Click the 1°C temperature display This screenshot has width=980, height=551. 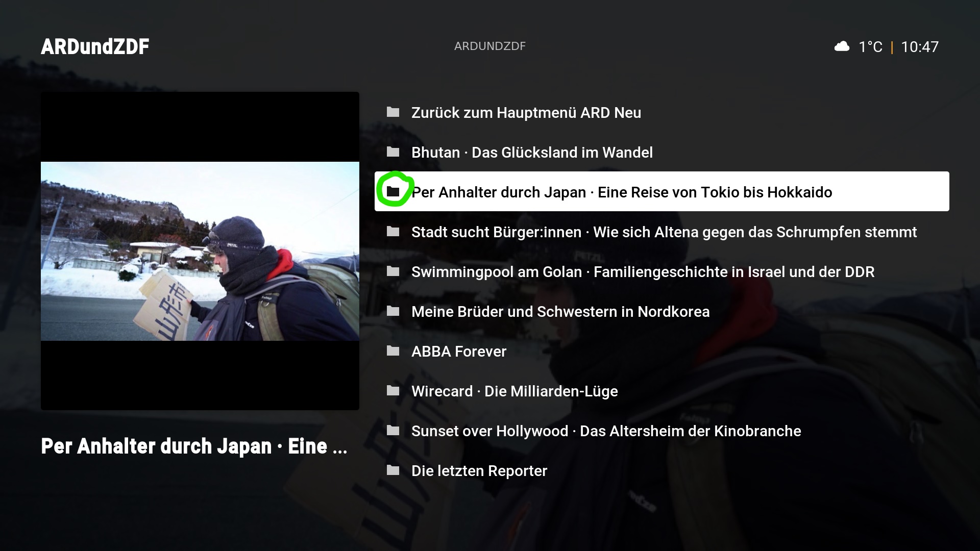pos(870,47)
